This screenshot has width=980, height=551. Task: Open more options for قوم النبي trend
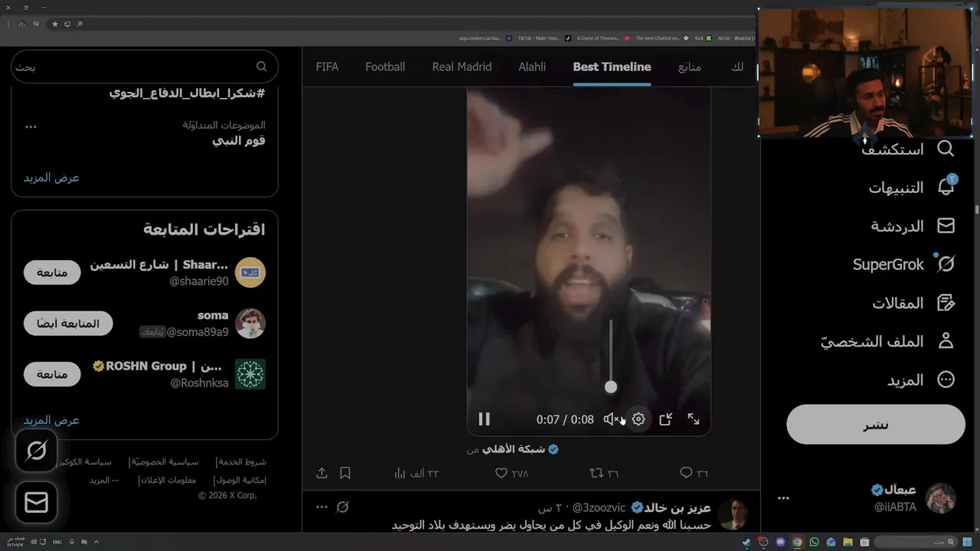point(31,126)
